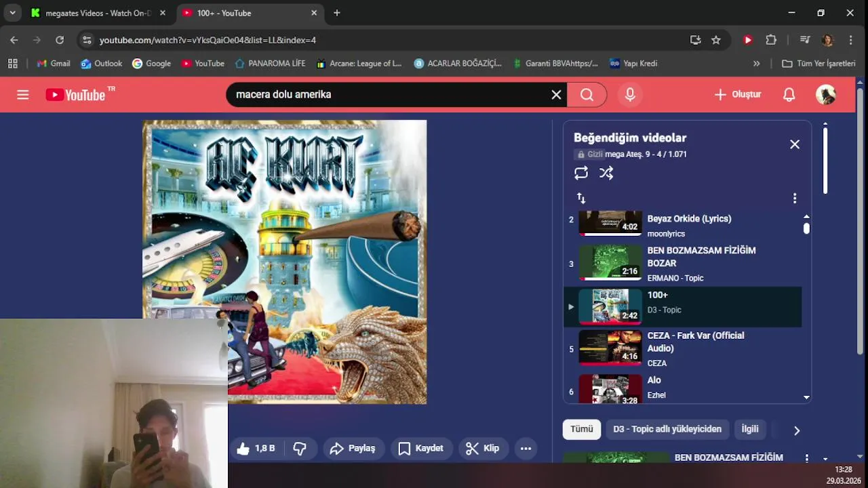Click the magnifier search button
The image size is (868, 488).
587,95
